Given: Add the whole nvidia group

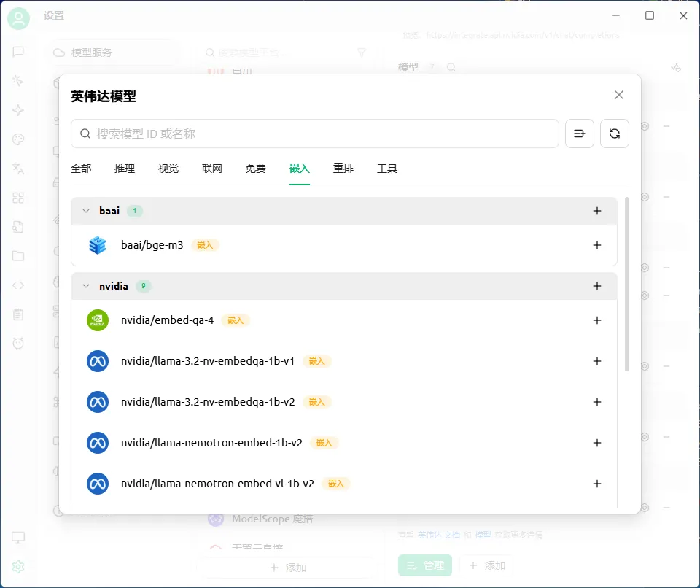Looking at the screenshot, I should [x=597, y=286].
